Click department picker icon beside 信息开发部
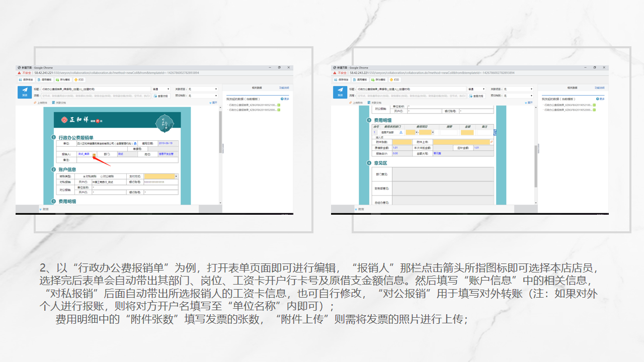The height and width of the screenshot is (362, 644). click(x=401, y=133)
